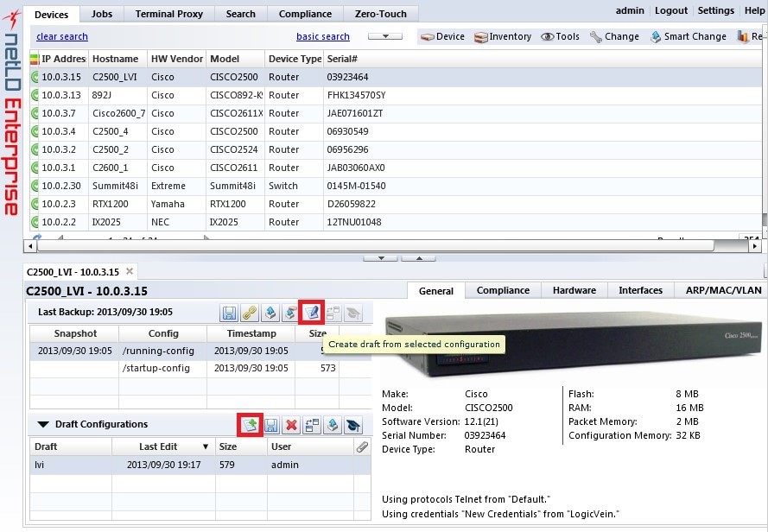
Task: Click the netLD Enterprise logo
Action: pyautogui.click(x=12, y=112)
